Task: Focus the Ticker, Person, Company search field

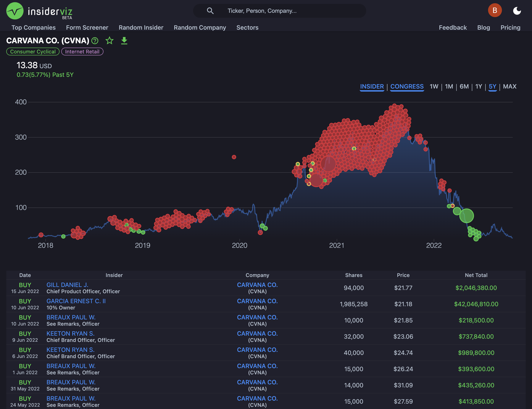Action: [x=279, y=11]
